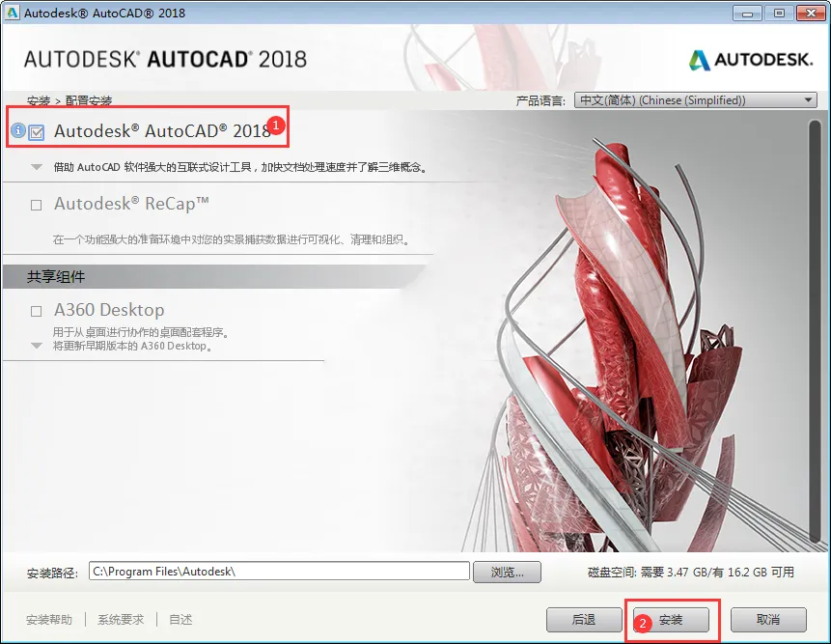Click the 浏览... browse button
Image resolution: width=831 pixels, height=644 pixels.
[x=507, y=572]
